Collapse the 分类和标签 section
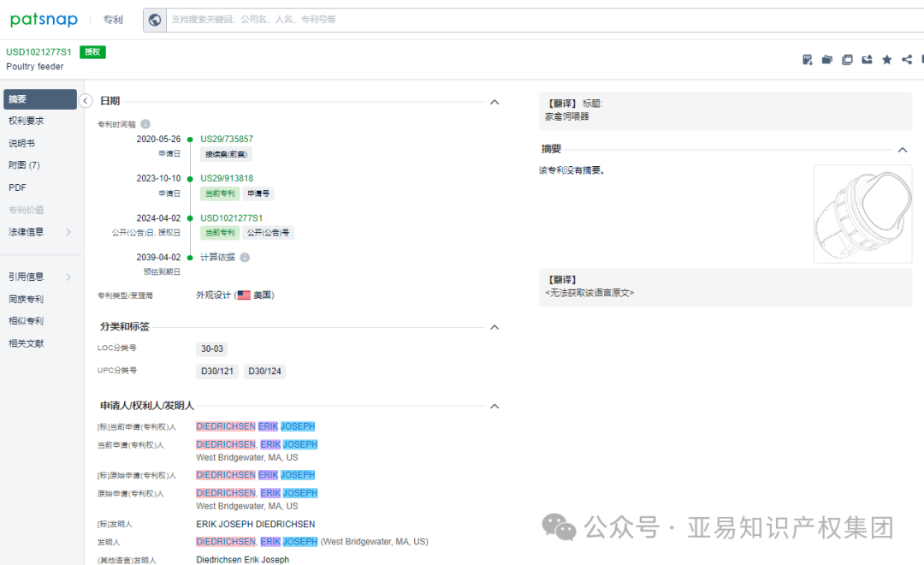Viewport: 924px width, 565px height. click(495, 326)
